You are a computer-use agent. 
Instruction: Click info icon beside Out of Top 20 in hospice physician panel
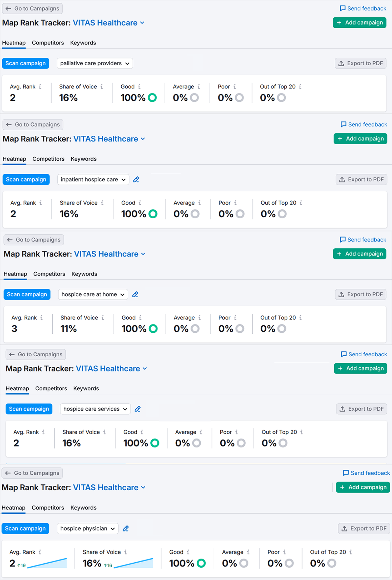pyautogui.click(x=351, y=552)
